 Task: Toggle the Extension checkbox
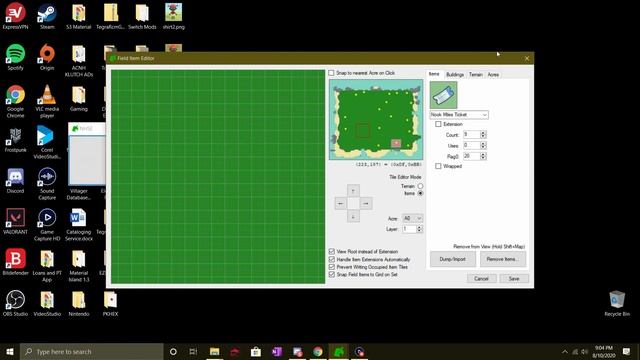[x=438, y=124]
